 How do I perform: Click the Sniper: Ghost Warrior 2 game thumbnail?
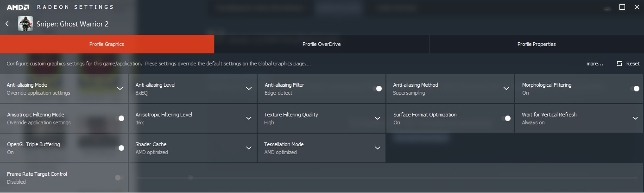tap(25, 24)
